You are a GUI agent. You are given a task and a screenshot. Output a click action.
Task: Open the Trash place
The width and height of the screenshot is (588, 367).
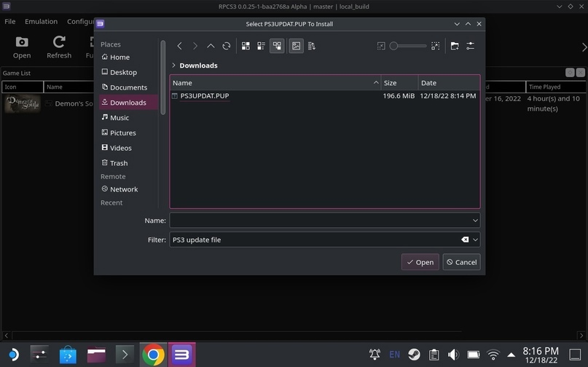point(129,163)
